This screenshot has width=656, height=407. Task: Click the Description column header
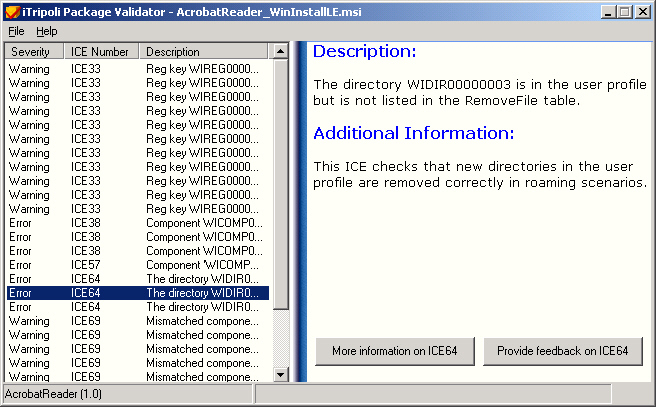click(203, 51)
